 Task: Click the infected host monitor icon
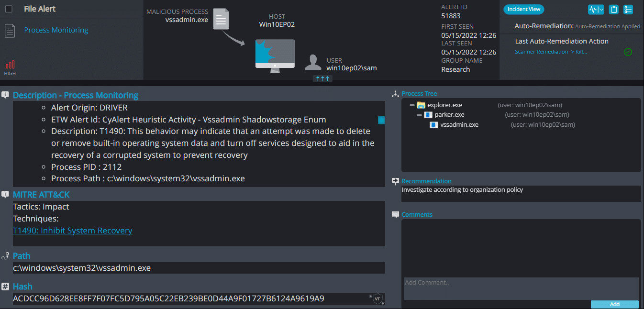(275, 56)
